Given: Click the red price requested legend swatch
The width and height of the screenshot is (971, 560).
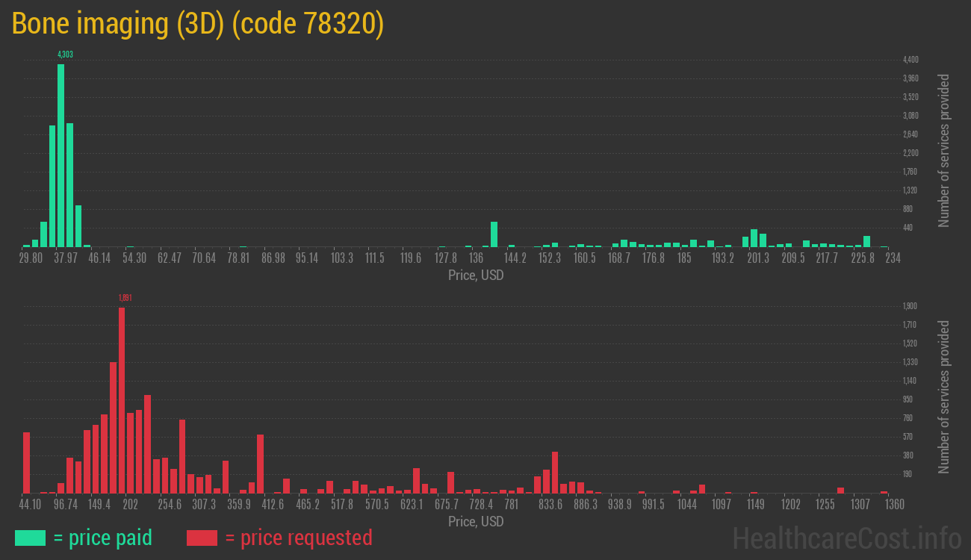Looking at the screenshot, I should coord(202,538).
